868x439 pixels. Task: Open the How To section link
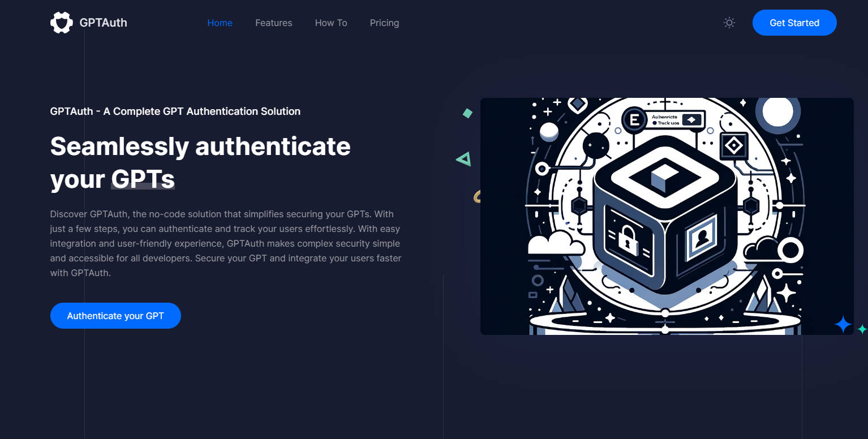pyautogui.click(x=331, y=23)
